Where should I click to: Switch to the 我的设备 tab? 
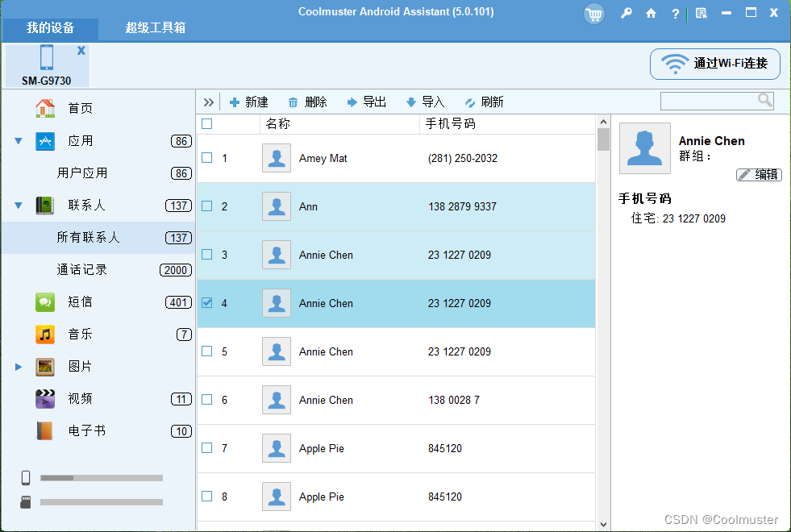click(50, 27)
